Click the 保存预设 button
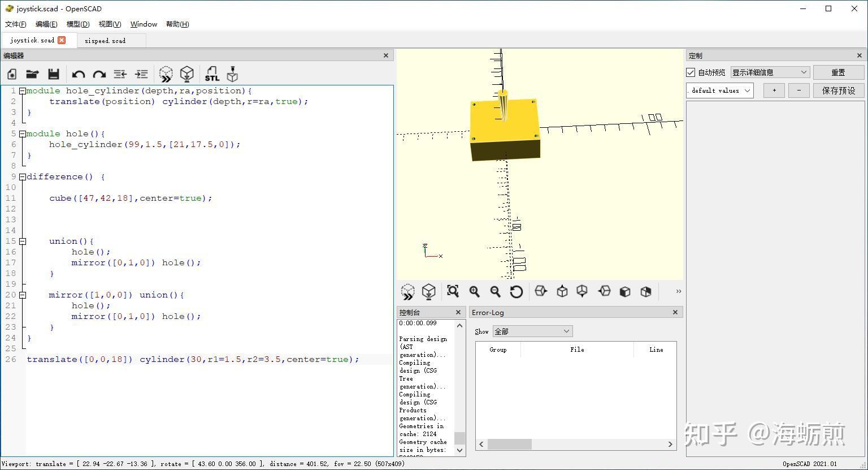 coord(838,90)
